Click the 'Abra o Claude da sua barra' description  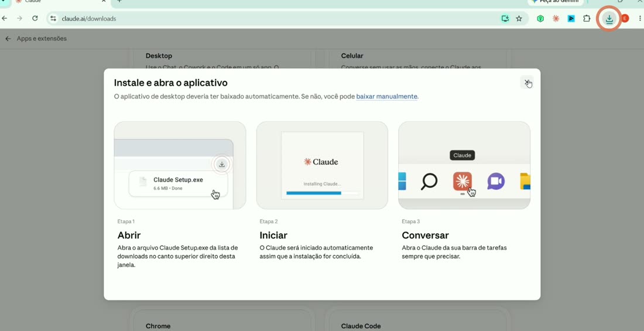pos(454,252)
